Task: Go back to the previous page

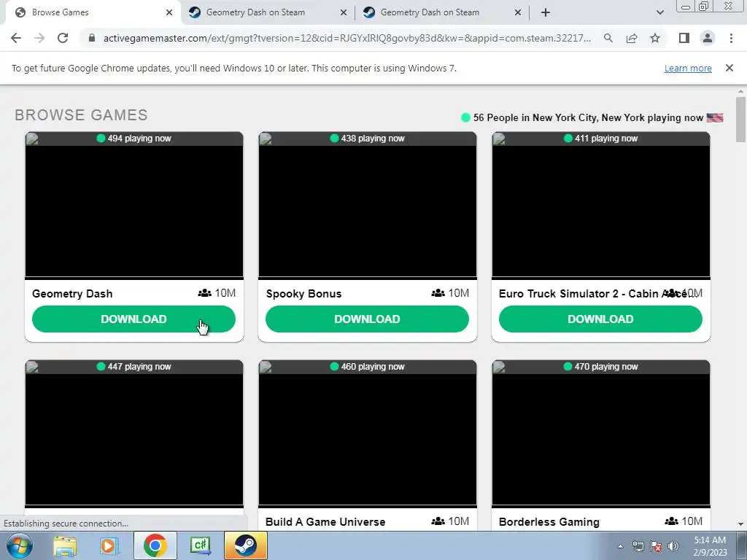Action: [x=16, y=38]
